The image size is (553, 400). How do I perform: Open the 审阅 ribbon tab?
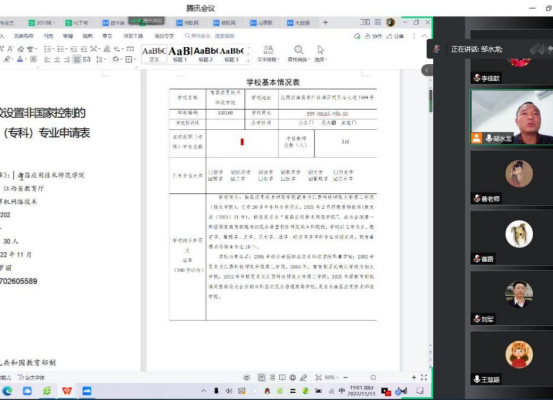(68, 36)
